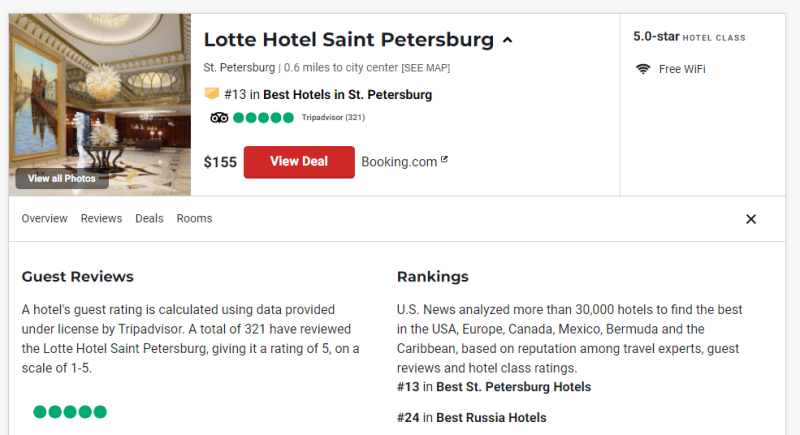Click the green Tripadvisor rating circles in header
Screen dimensions: 800x435
pyautogui.click(x=264, y=118)
